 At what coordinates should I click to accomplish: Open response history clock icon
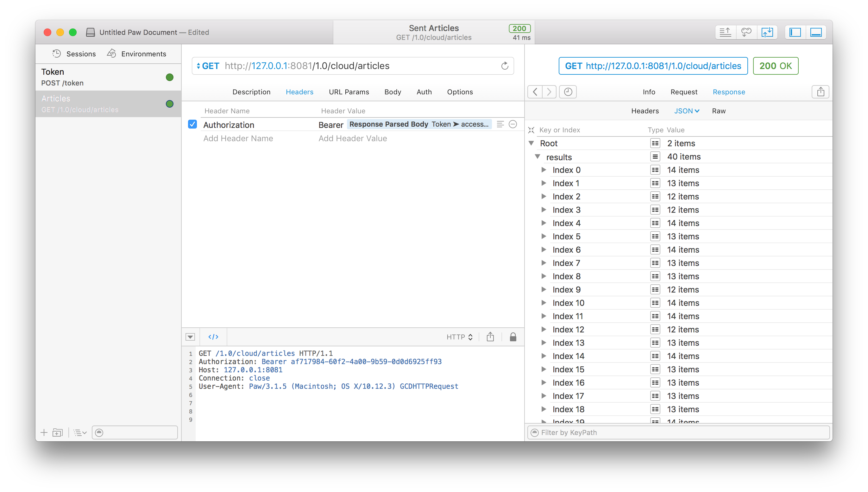click(568, 92)
